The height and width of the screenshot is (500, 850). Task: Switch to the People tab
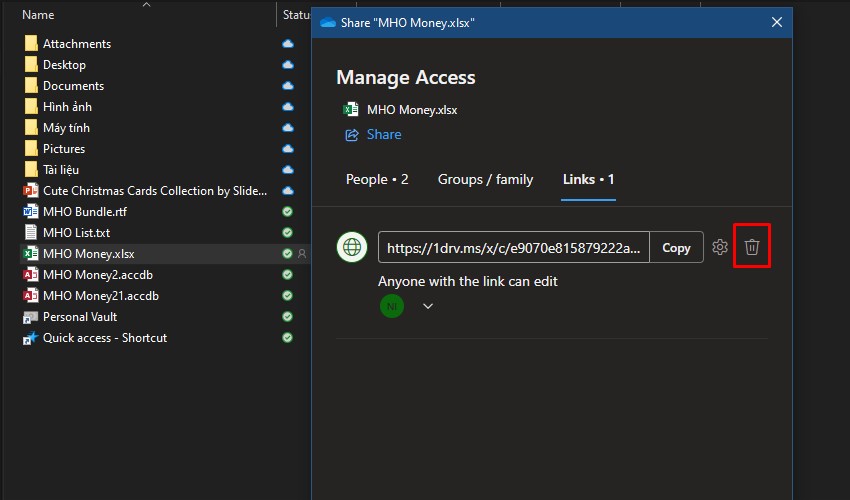tap(377, 180)
